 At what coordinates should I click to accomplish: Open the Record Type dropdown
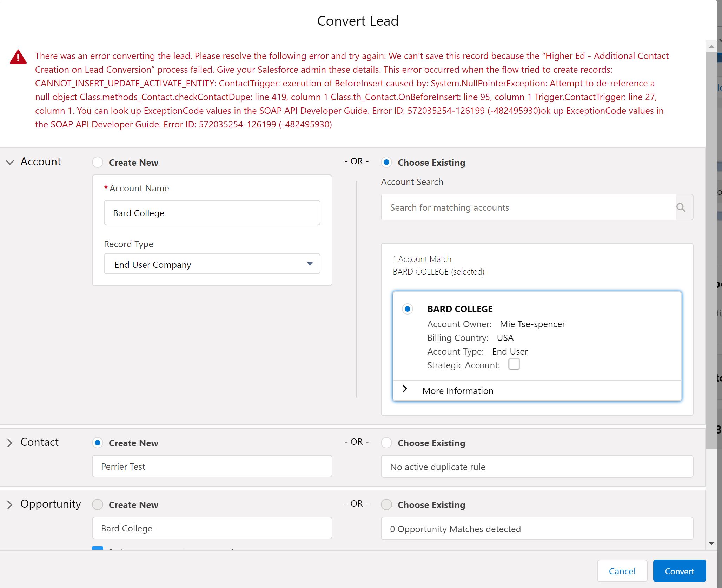click(x=212, y=264)
